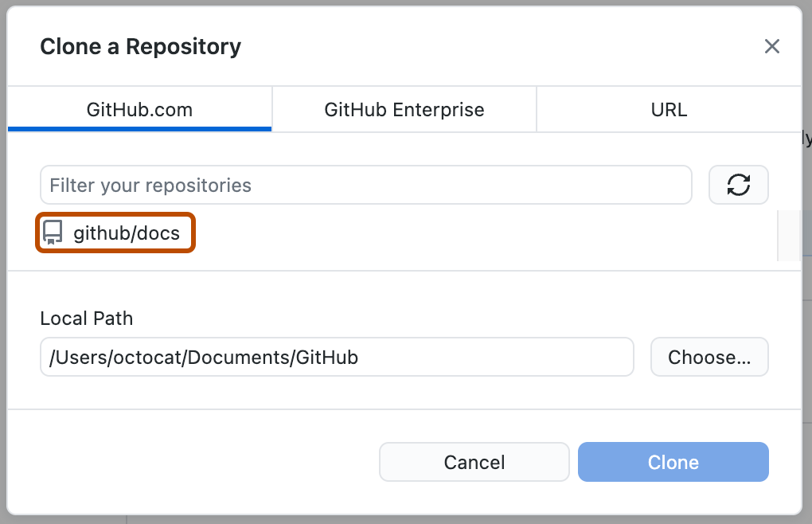Click the dialog close X icon
The width and height of the screenshot is (812, 524).
(x=771, y=46)
